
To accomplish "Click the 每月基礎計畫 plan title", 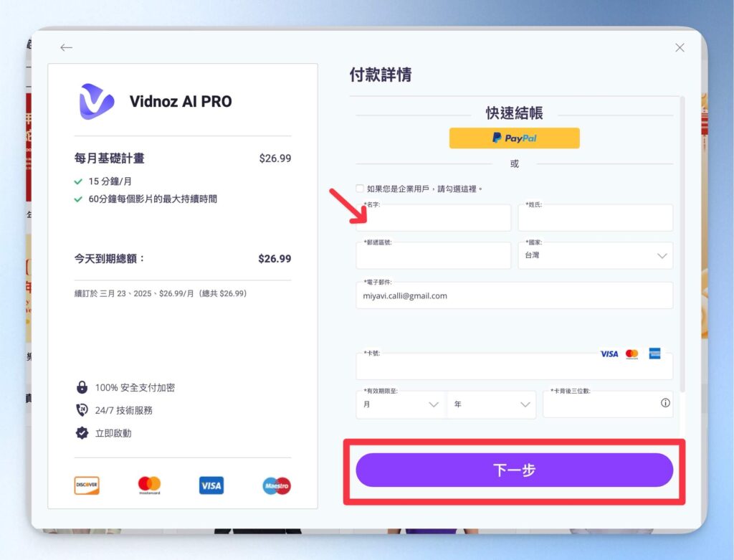I will 109,158.
